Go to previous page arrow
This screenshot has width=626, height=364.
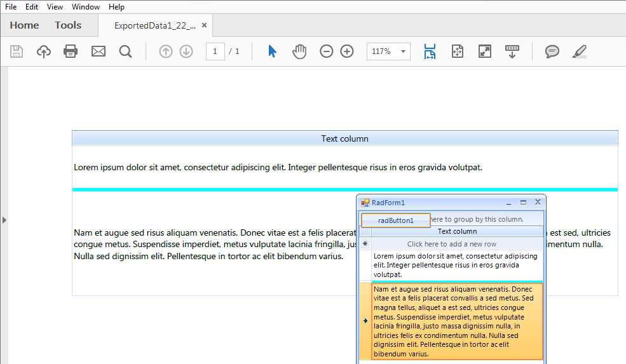[166, 51]
